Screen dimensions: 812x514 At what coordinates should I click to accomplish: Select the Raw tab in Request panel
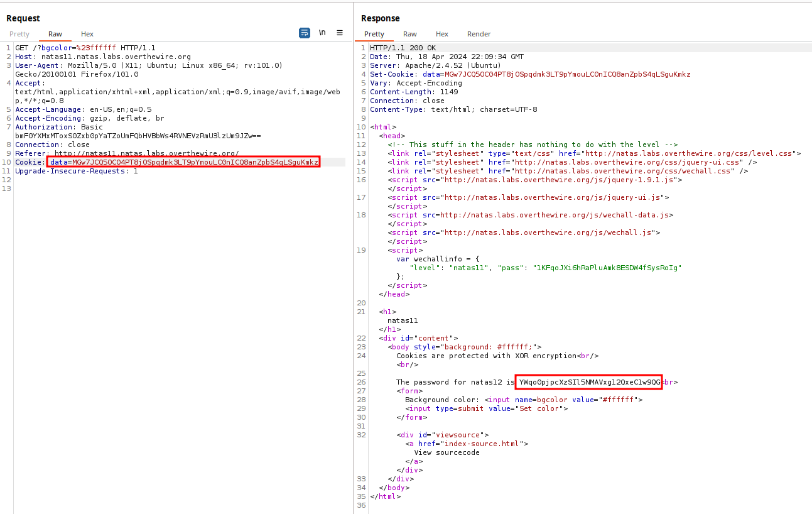(55, 34)
